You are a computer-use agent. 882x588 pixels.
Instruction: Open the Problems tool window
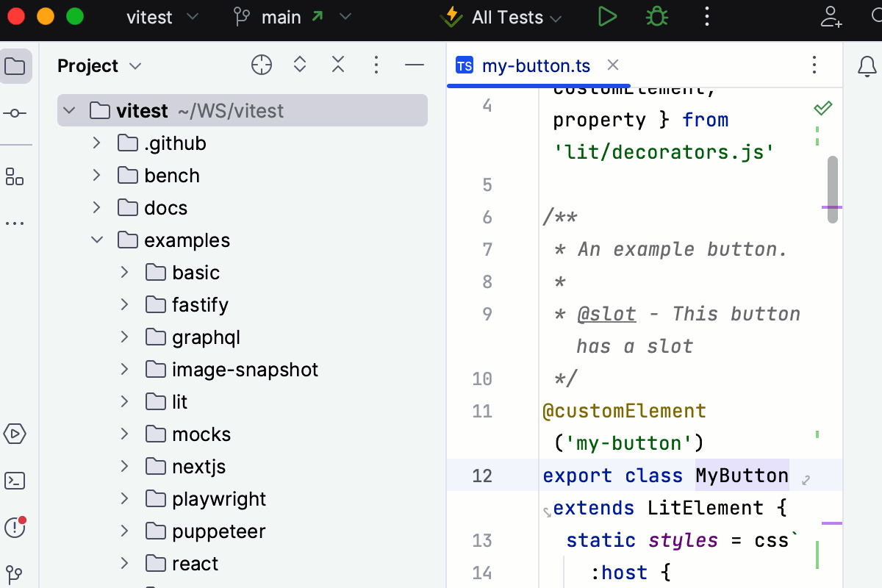(x=16, y=528)
